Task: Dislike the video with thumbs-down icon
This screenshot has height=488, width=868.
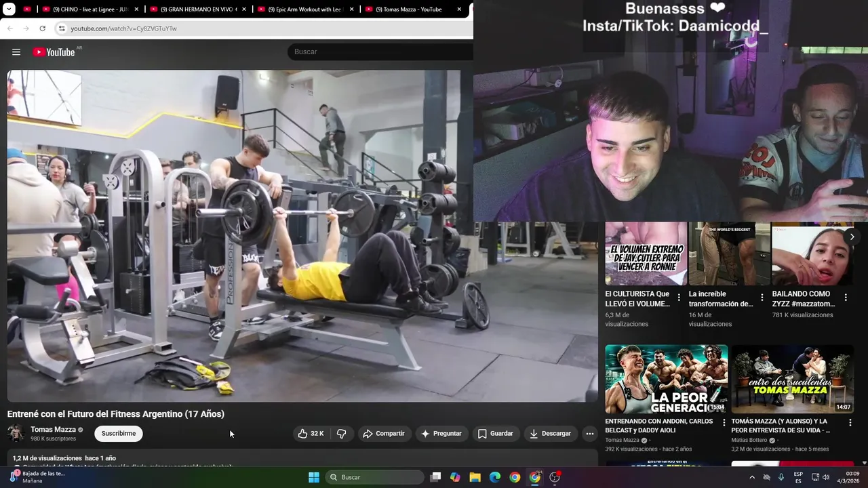Action: pos(341,434)
